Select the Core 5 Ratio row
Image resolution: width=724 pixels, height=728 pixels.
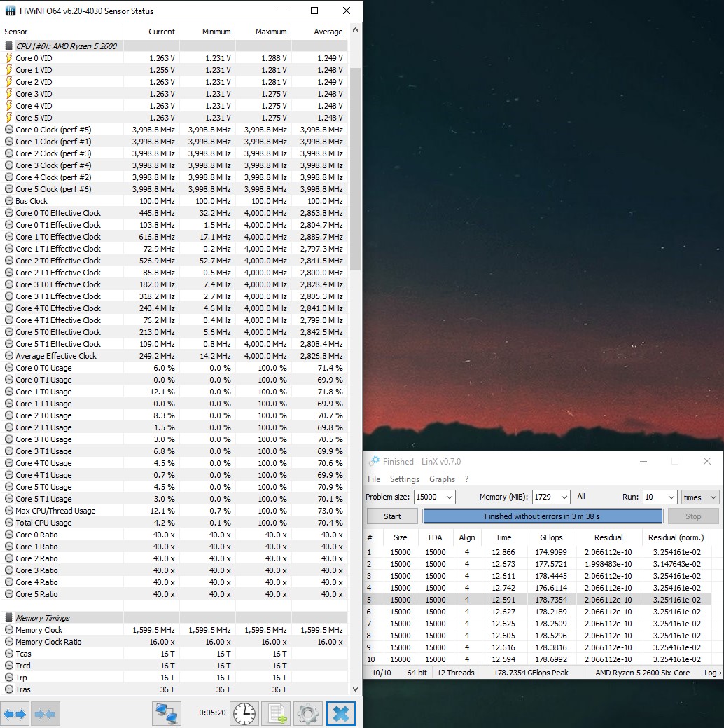pyautogui.click(x=174, y=594)
